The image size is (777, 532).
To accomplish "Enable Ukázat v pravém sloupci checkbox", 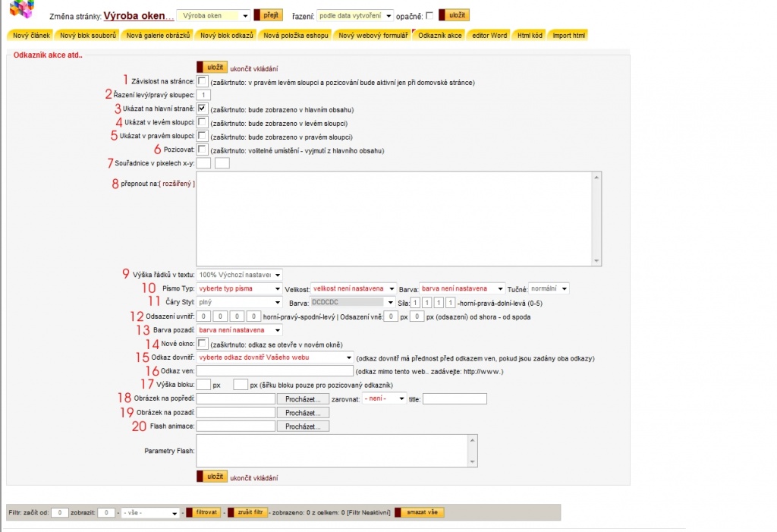I will 202,135.
